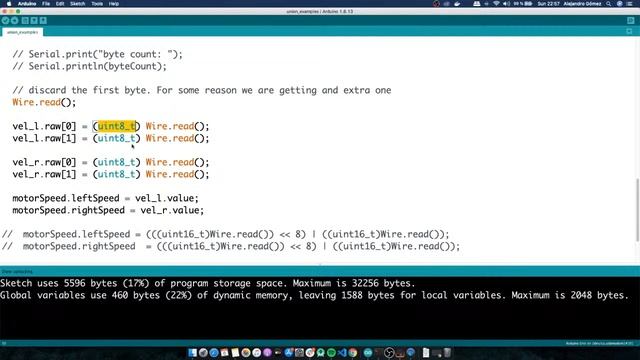
Task: Open the Sketch menu
Action: [78, 4]
